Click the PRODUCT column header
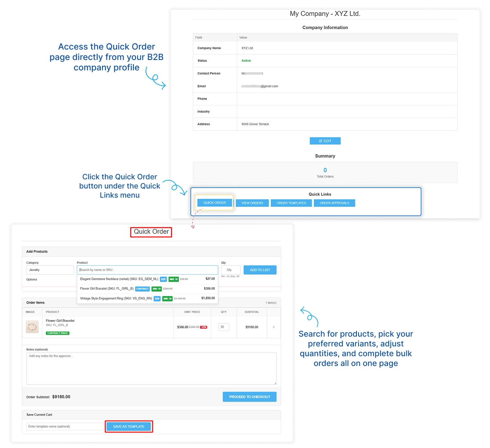 click(x=53, y=312)
